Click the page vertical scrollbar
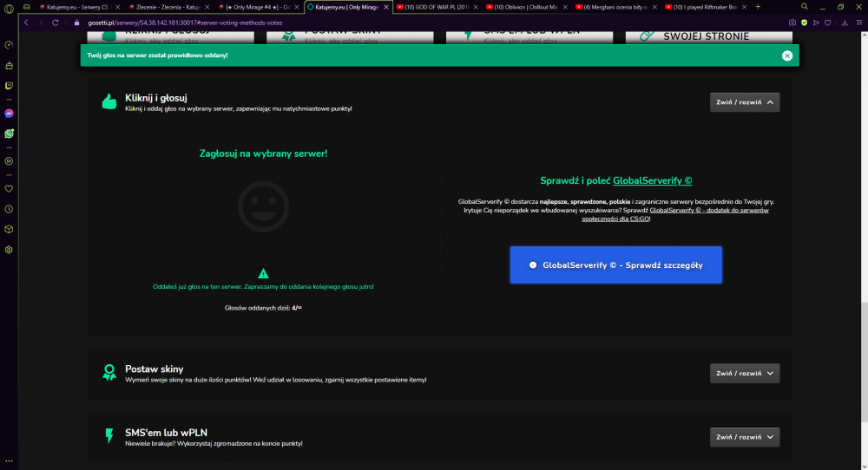This screenshot has height=470, width=868. point(865,249)
